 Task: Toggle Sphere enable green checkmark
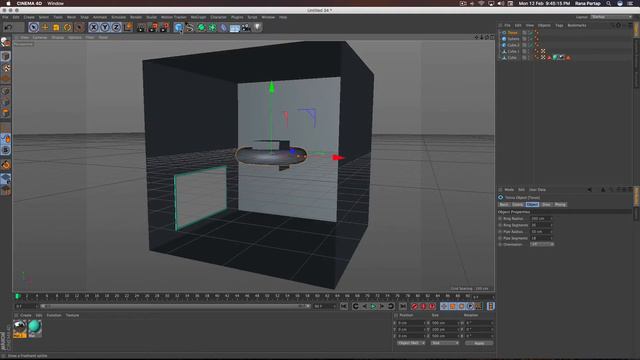[x=530, y=39]
